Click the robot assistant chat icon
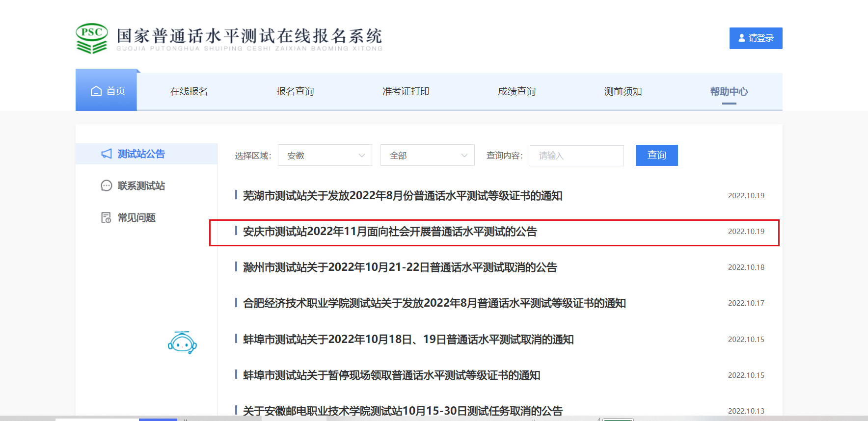Screen dimensions: 868x421 tap(182, 343)
